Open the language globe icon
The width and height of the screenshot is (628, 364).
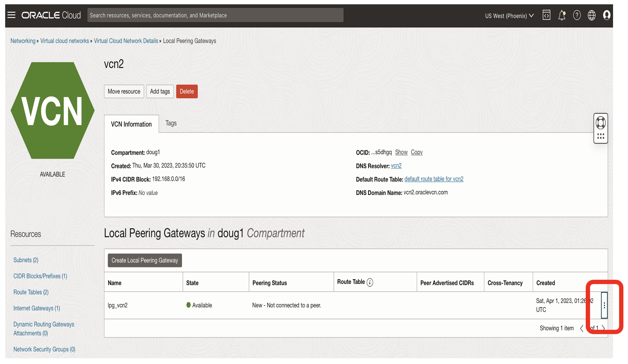[591, 15]
